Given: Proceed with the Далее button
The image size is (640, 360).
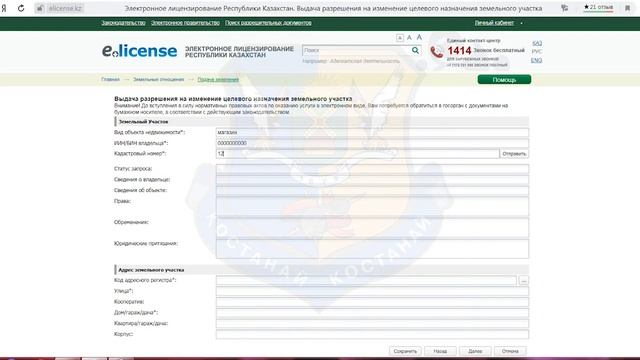Looking at the screenshot, I should [x=475, y=351].
